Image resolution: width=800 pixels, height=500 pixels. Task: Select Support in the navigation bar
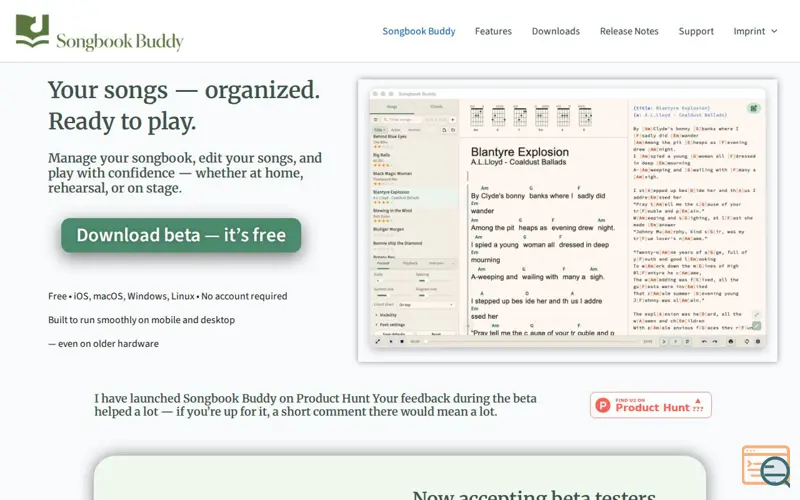pyautogui.click(x=696, y=31)
